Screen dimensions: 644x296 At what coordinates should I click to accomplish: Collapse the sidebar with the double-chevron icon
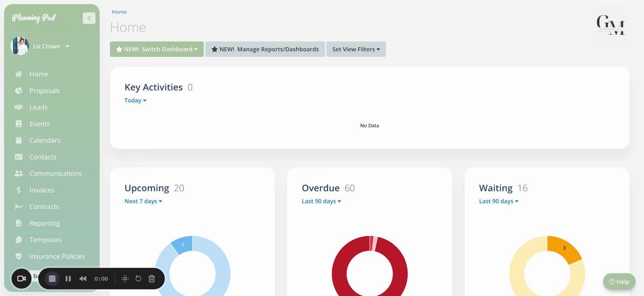click(89, 18)
